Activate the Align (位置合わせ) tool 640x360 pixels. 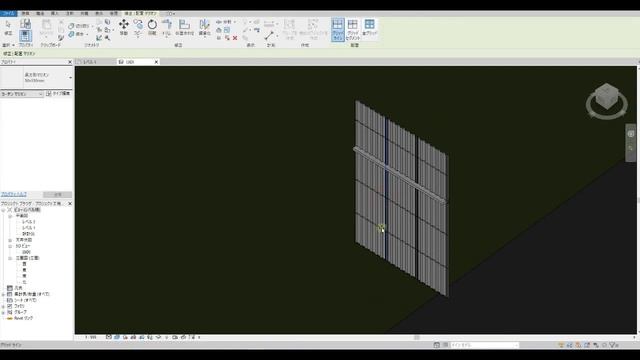[184, 27]
